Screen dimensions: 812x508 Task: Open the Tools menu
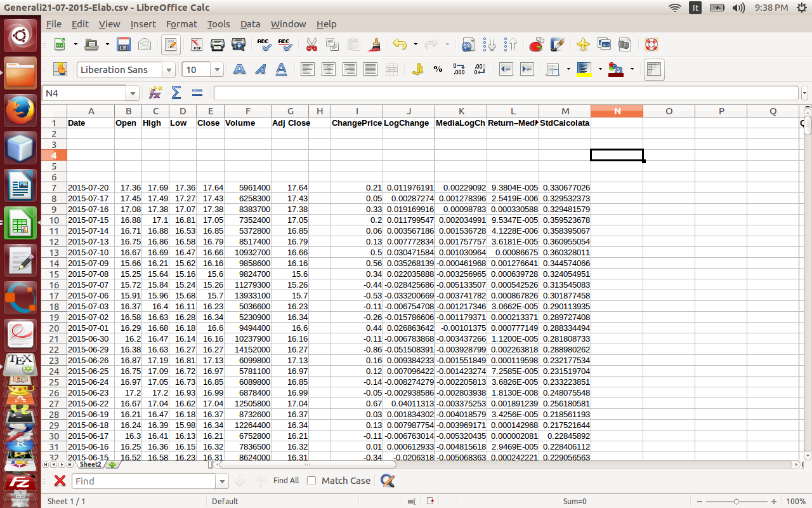[x=218, y=24]
